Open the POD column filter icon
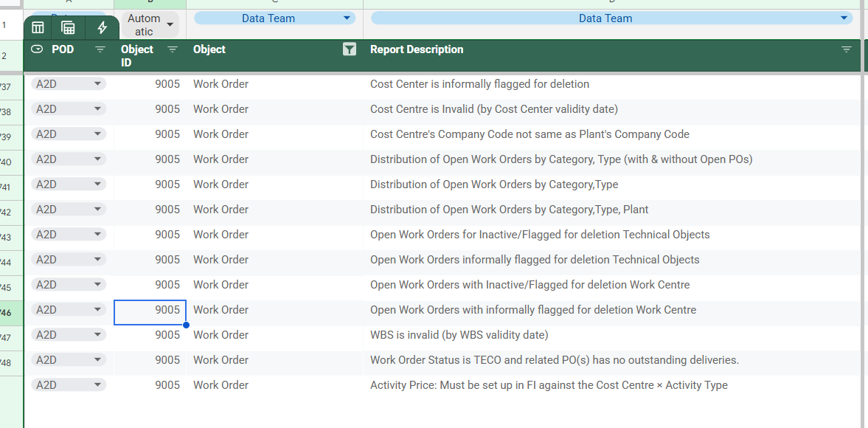The width and height of the screenshot is (868, 428). 100,49
